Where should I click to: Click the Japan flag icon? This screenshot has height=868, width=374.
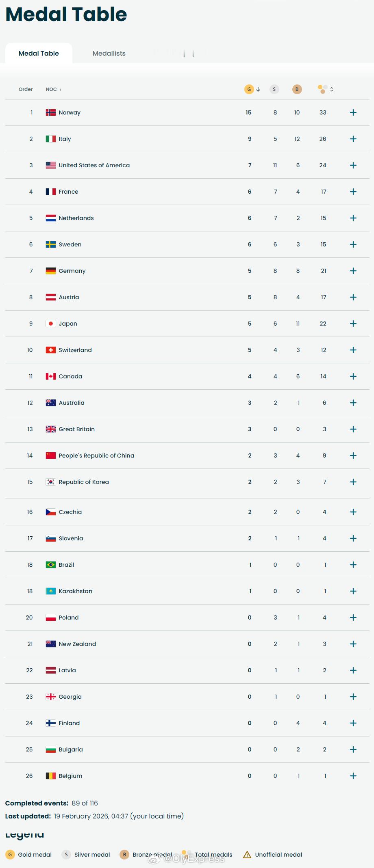51,324
